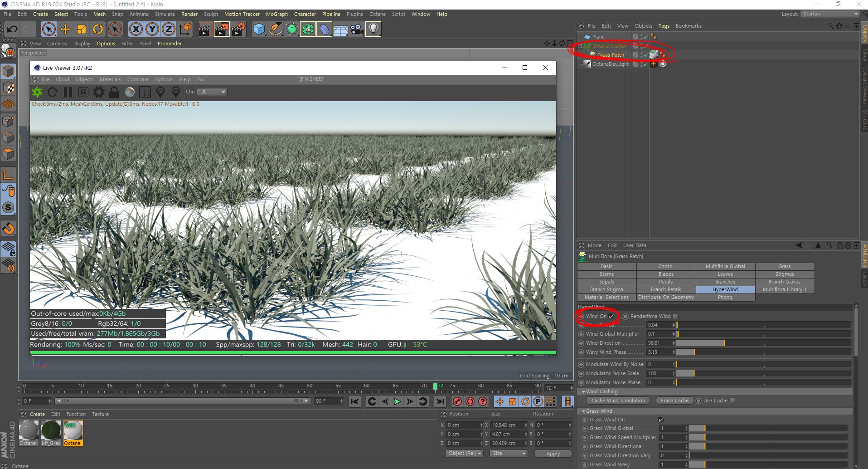Enable the Rendertime Wind checkbox
The height and width of the screenshot is (469, 868).
[675, 316]
